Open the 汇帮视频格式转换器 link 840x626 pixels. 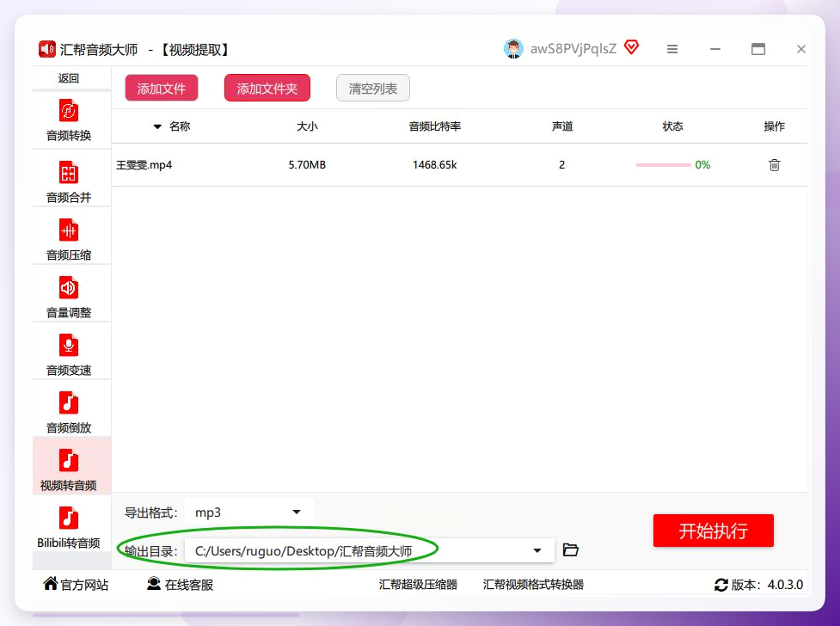point(533,584)
